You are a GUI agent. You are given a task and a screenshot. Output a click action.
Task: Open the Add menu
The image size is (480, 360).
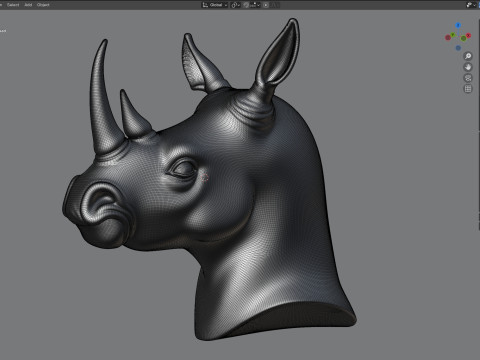click(28, 5)
